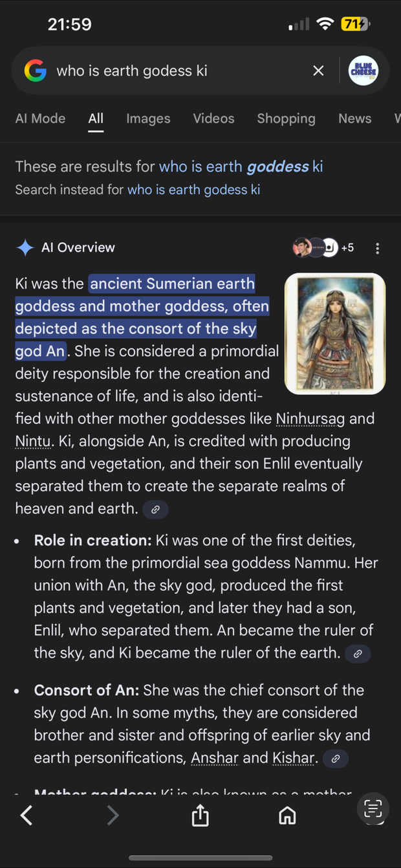Open the Ki goddess thumbnail image
Viewport: 401px width, 868px height.
tap(335, 333)
